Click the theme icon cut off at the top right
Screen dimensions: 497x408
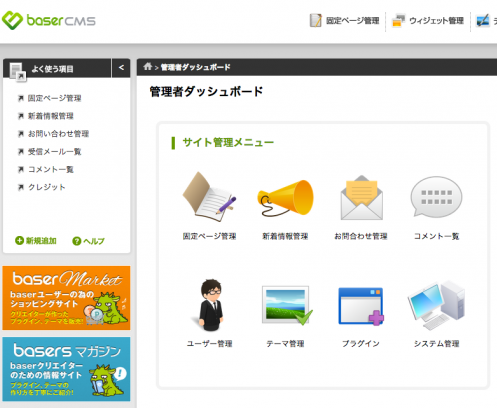[483, 21]
